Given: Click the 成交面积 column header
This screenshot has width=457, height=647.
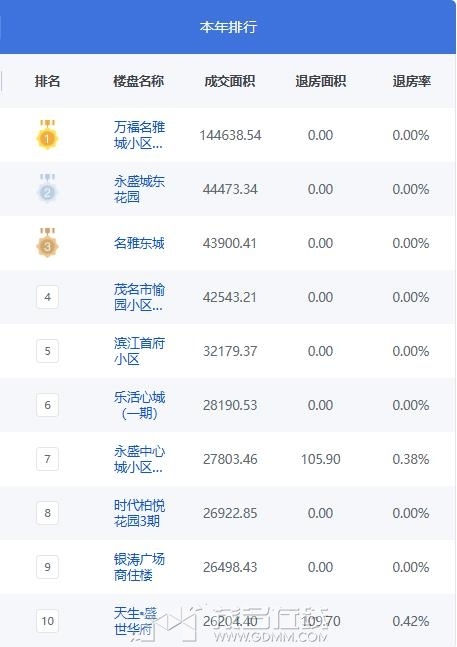Looking at the screenshot, I should [x=230, y=81].
